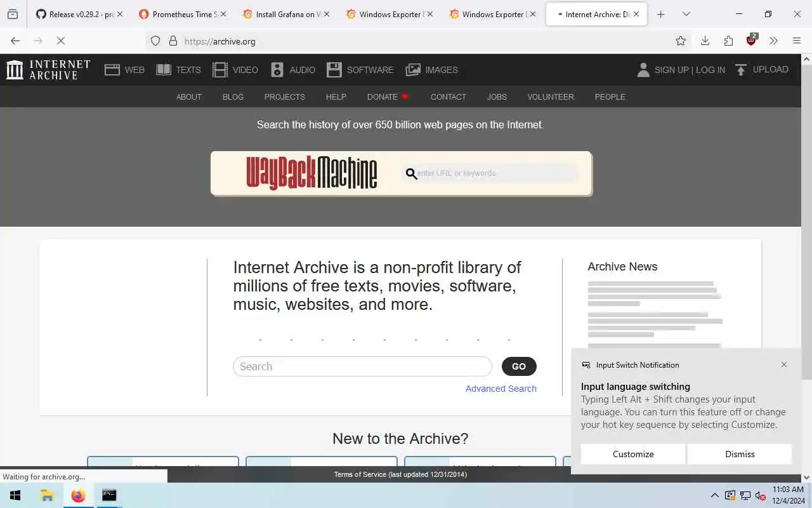Click Firefox icon in taskbar
This screenshot has height=508, width=812.
[78, 495]
